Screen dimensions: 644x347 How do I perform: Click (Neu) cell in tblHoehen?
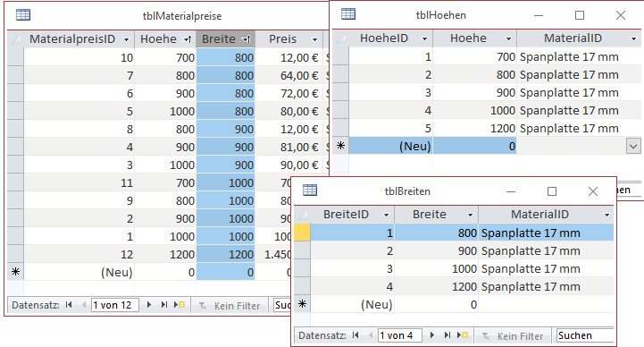click(390, 146)
